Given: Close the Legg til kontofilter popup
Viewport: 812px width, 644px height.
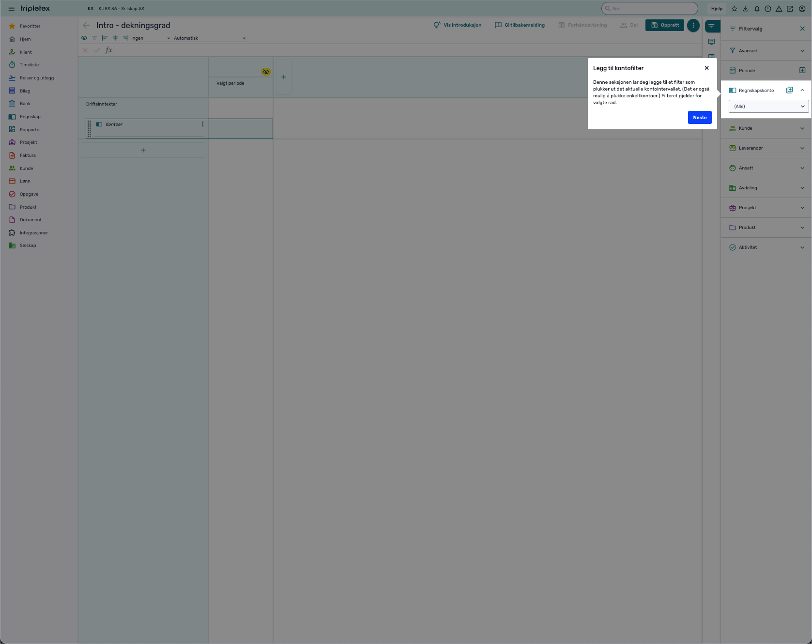Looking at the screenshot, I should coord(707,68).
